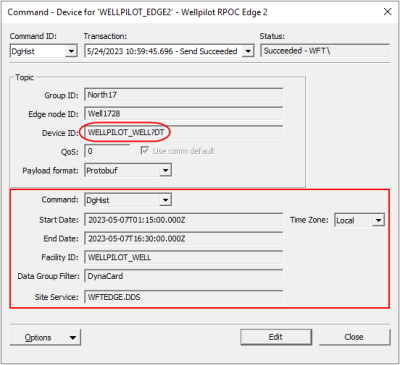Open the Options button menu
Viewport: 400px width, 365px height.
[x=45, y=337]
